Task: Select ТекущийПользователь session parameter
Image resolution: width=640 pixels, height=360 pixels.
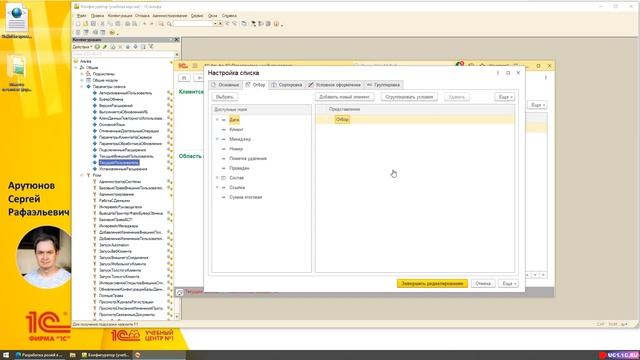Action: pyautogui.click(x=118, y=162)
